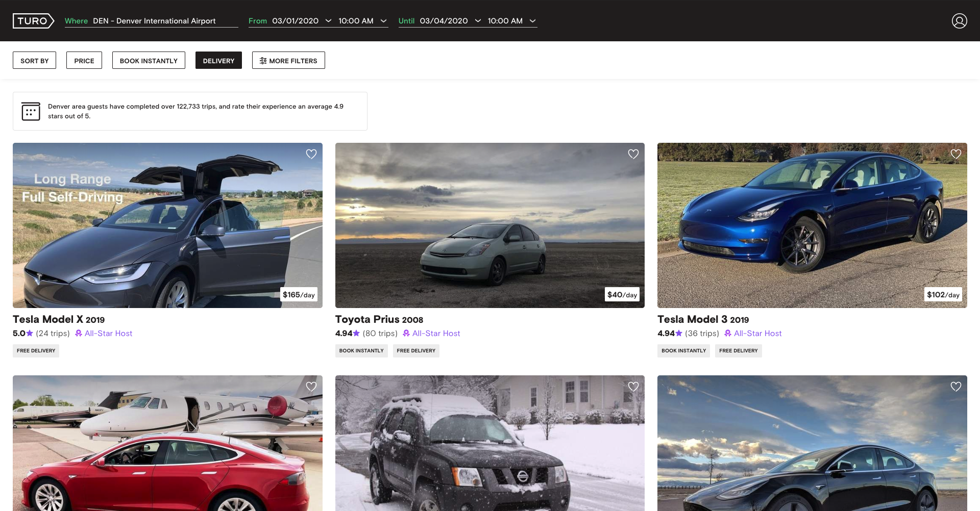Favorite the Tesla Model X listing heart
The height and width of the screenshot is (511, 980).
[311, 154]
